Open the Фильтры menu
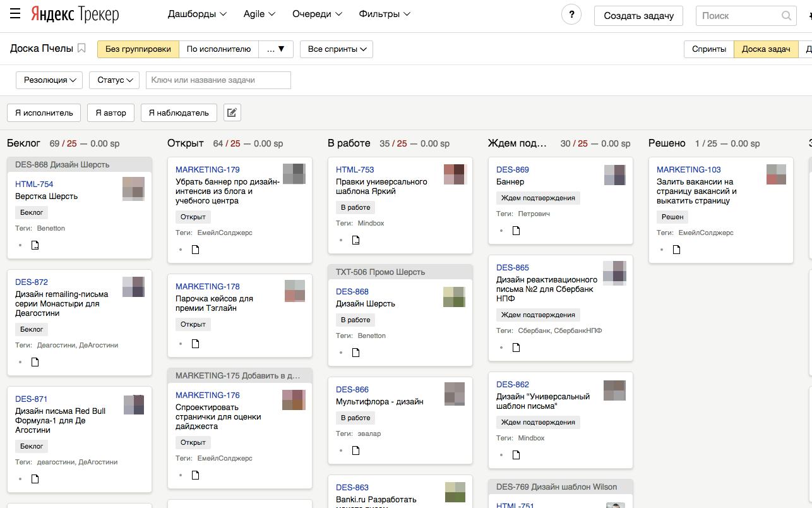Screen dimensions: 812x508 pos(385,13)
